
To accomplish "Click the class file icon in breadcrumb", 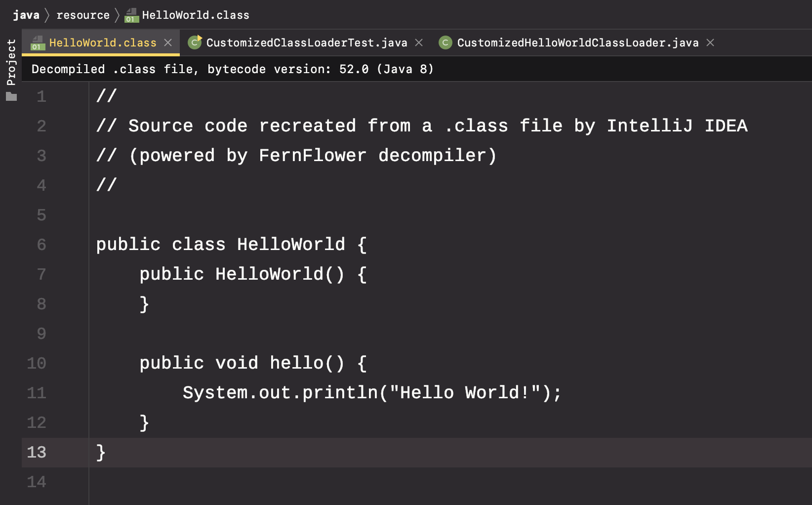I will click(131, 15).
